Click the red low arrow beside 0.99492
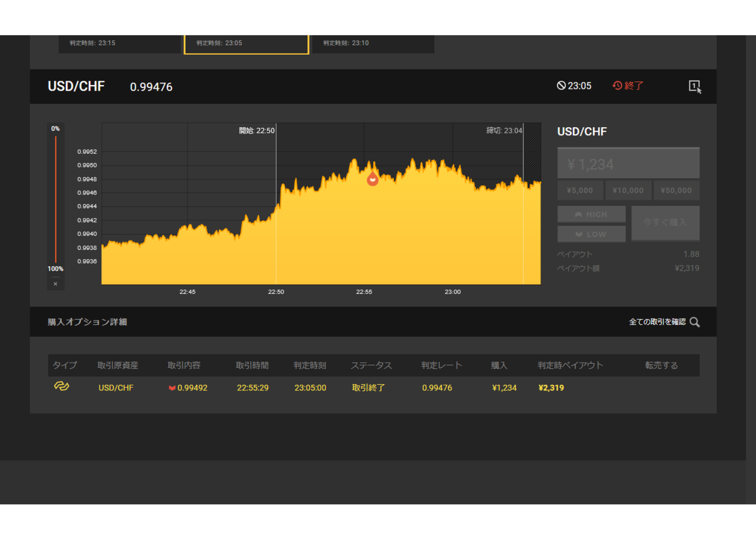This screenshot has height=539, width=756. coord(172,388)
